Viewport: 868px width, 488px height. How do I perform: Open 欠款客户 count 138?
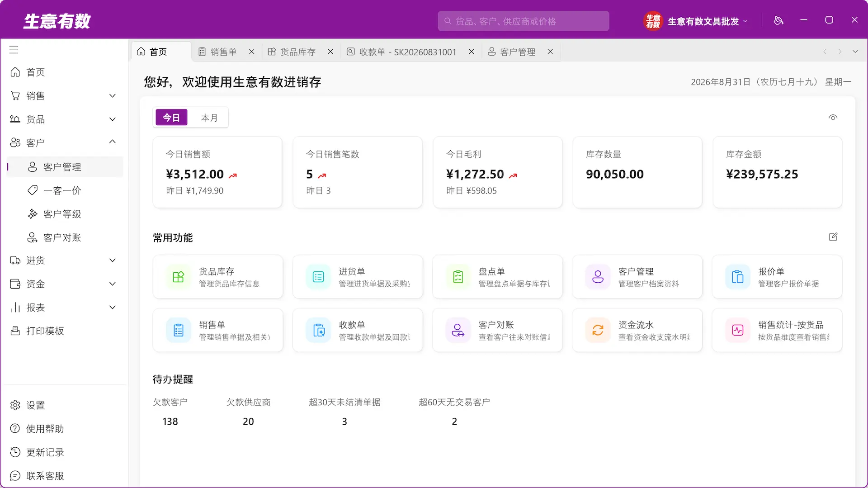[170, 422]
